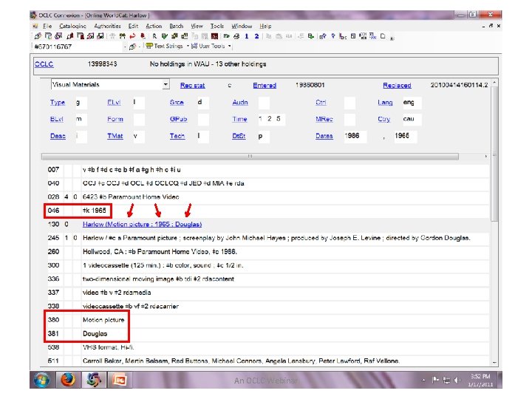Click the red curved arrow toolbar icon
The image size is (532, 399).
coord(133,36)
